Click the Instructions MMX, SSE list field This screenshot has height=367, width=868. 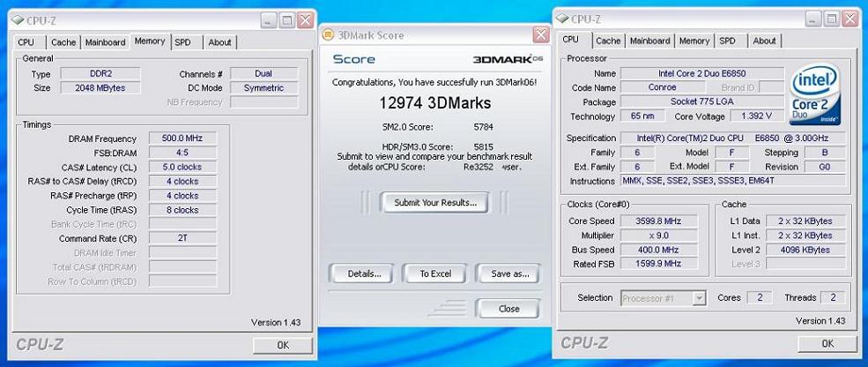pyautogui.click(x=733, y=181)
